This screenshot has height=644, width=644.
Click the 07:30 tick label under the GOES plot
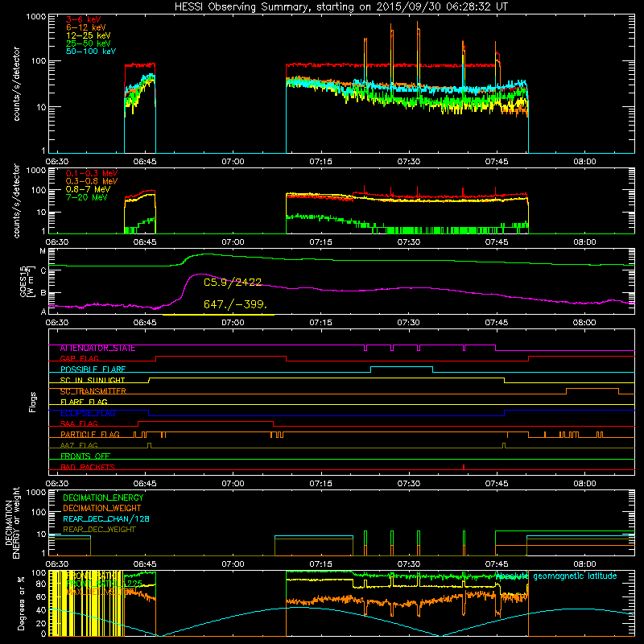click(x=409, y=323)
